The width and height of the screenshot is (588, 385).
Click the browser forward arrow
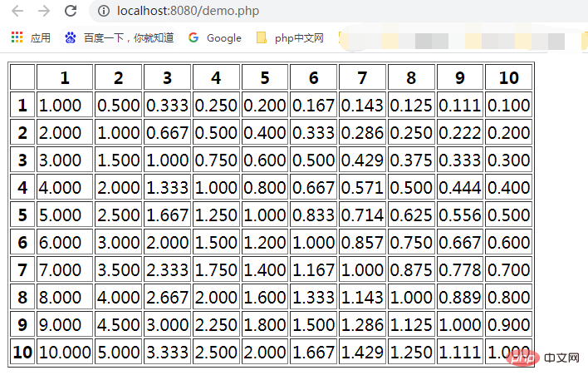point(44,11)
